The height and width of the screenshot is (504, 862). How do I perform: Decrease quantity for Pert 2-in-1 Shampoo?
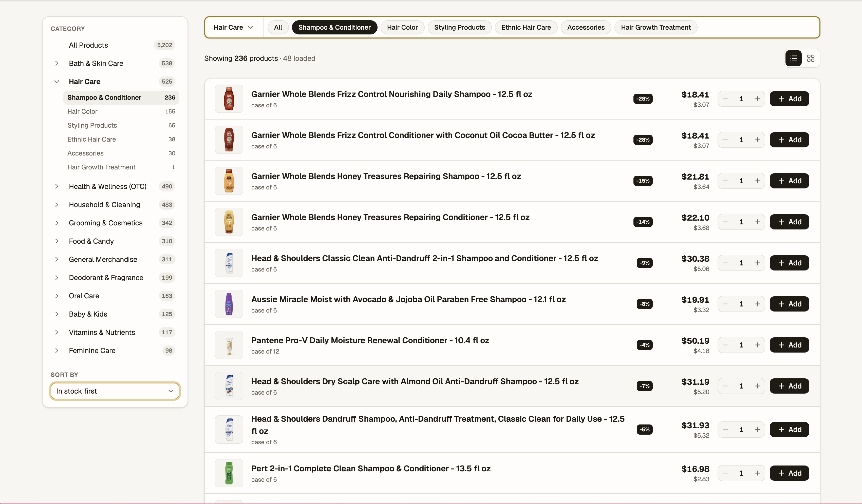point(725,473)
